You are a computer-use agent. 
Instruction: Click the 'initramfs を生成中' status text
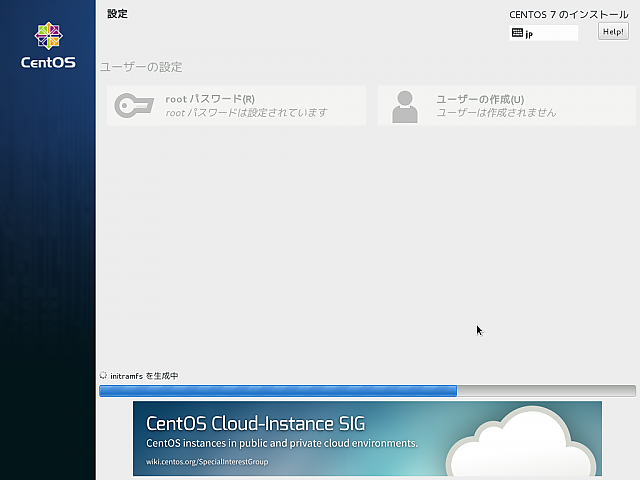point(144,376)
